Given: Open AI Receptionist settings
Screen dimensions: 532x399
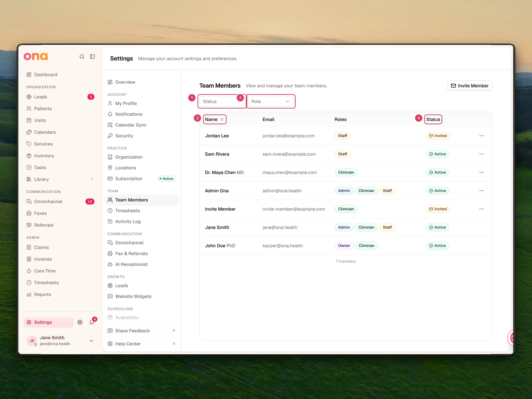Looking at the screenshot, I should tap(131, 264).
